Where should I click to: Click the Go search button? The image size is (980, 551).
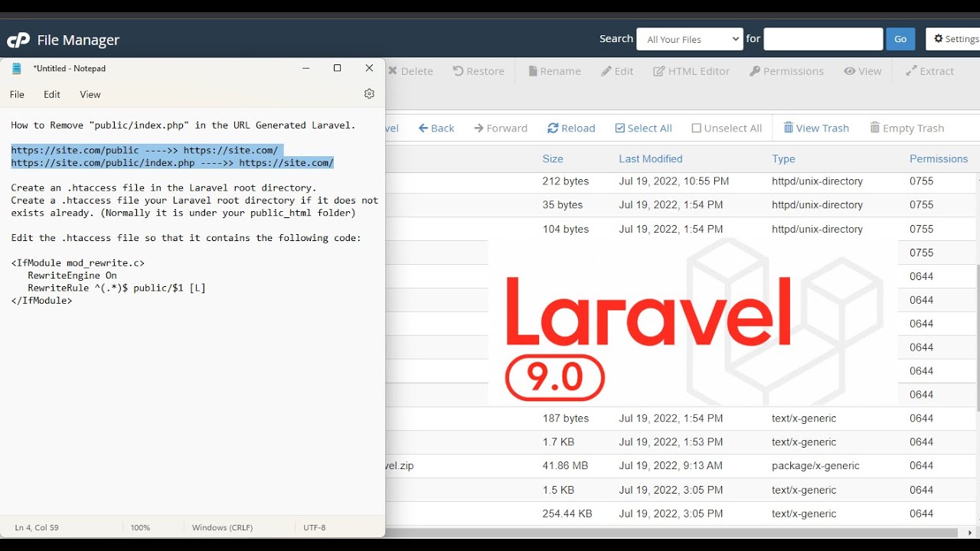click(x=900, y=39)
